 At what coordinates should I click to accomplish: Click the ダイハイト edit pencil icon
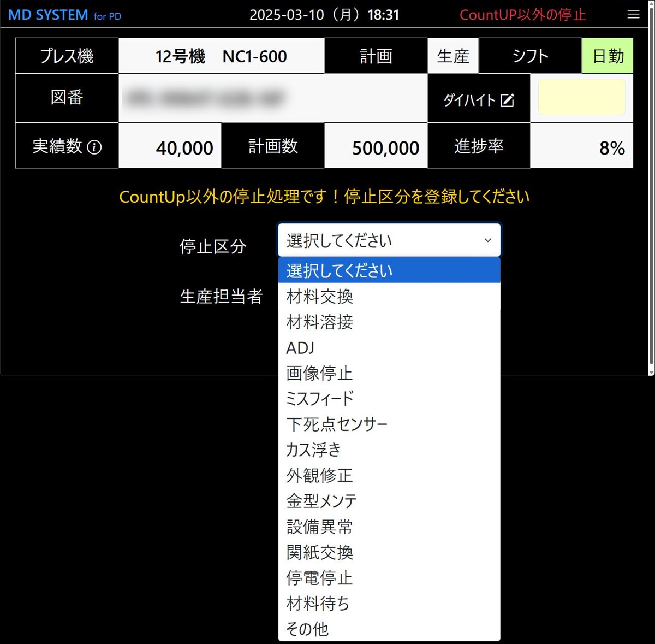pyautogui.click(x=508, y=100)
